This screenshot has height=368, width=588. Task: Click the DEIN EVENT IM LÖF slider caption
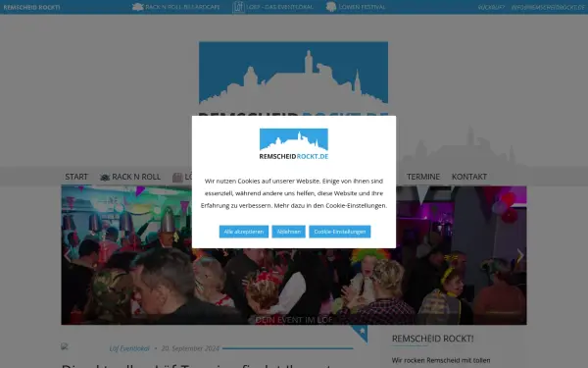coord(294,320)
